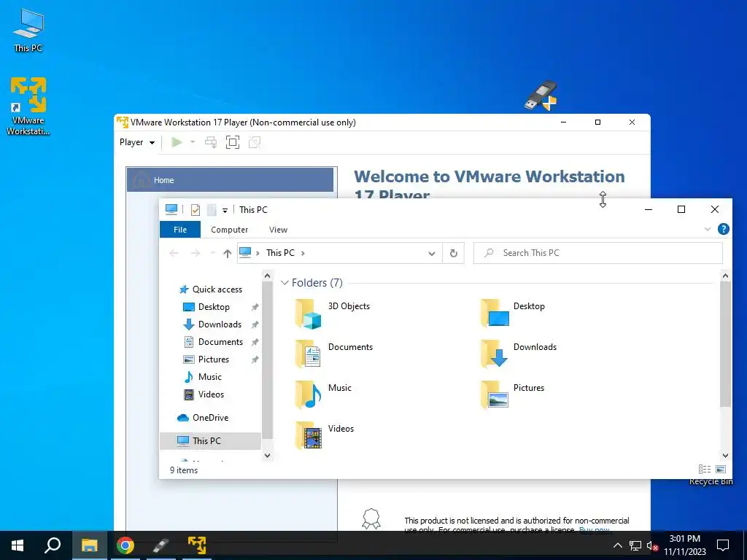This screenshot has height=560, width=747.
Task: Open Videos in the navigation pane
Action: coord(211,394)
